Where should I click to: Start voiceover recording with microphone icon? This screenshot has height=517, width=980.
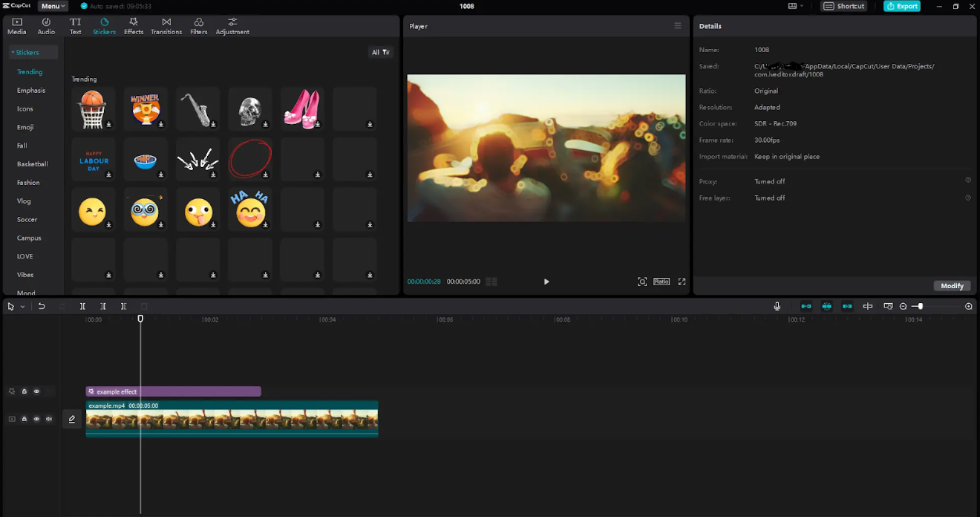click(x=777, y=307)
